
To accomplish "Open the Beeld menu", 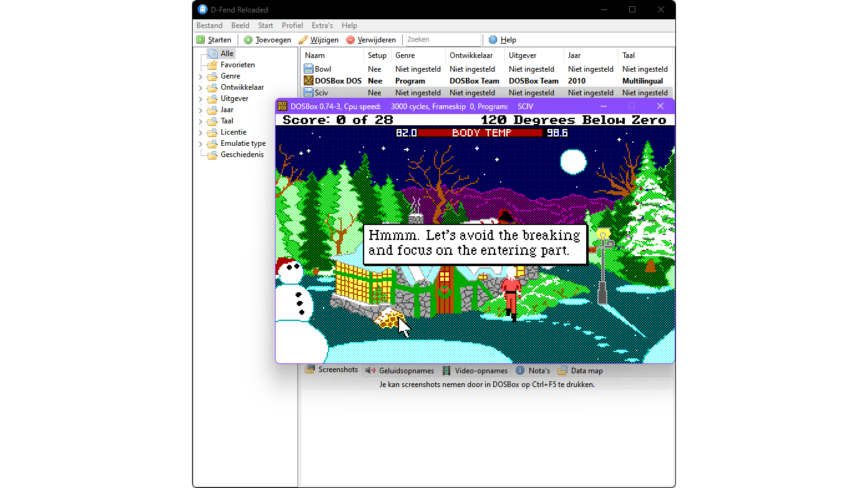I will (240, 26).
